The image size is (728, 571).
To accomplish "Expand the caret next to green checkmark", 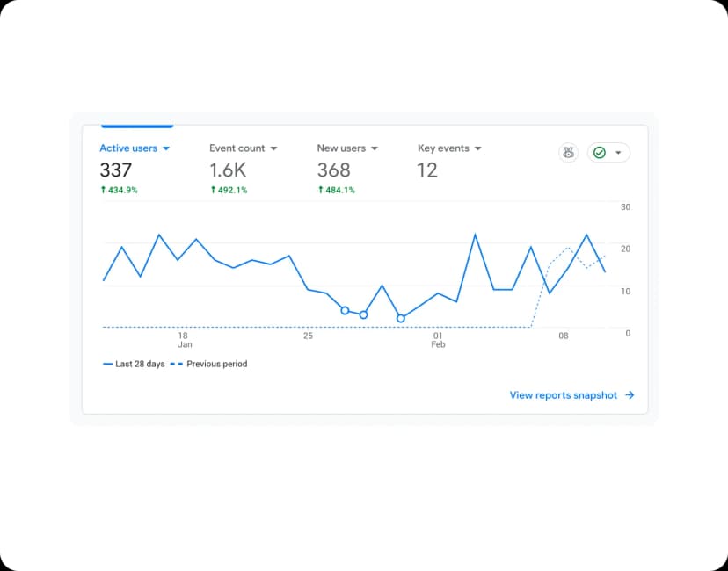I will tap(618, 153).
